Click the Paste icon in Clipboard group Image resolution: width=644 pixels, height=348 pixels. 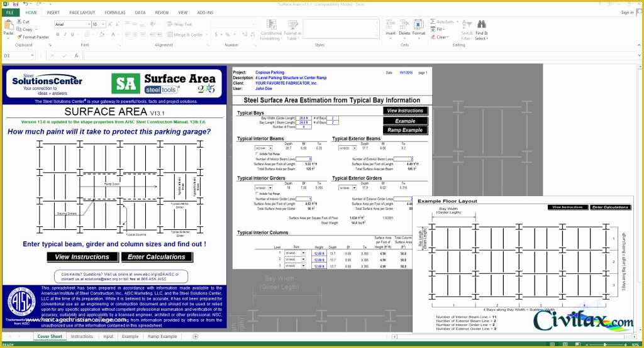8,24
